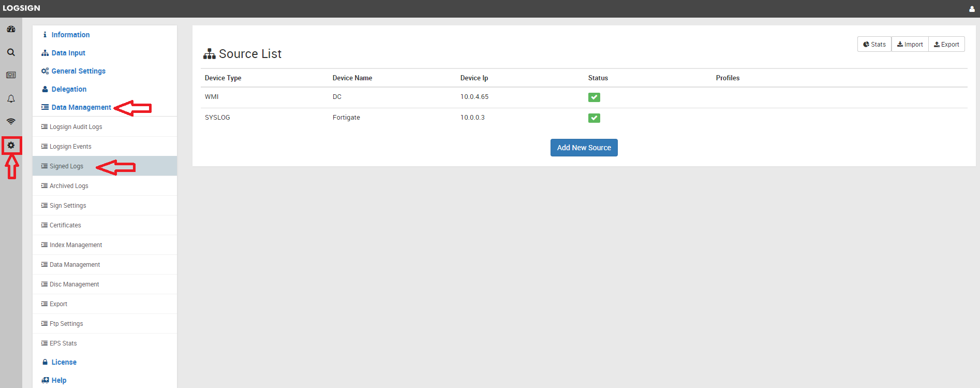Open Disc Management submenu
Screen dimensions: 980x388
105,284
